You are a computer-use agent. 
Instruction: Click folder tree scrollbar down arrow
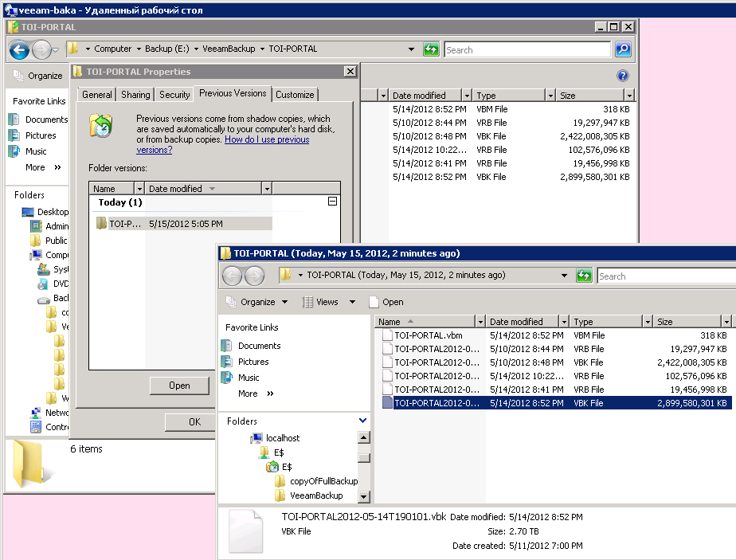pyautogui.click(x=364, y=496)
